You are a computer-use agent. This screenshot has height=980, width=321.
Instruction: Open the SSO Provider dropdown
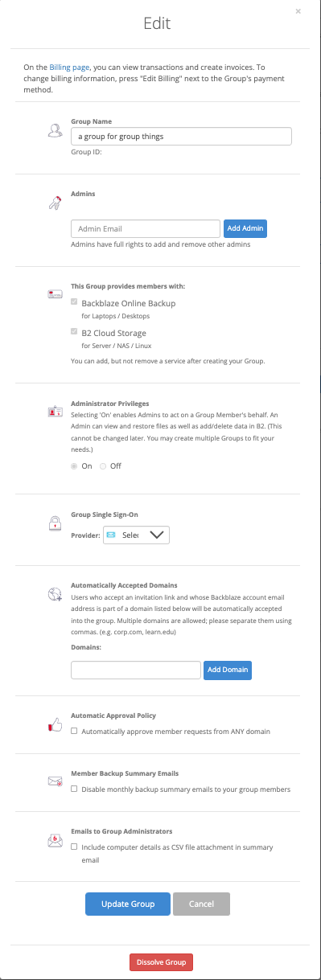click(136, 534)
